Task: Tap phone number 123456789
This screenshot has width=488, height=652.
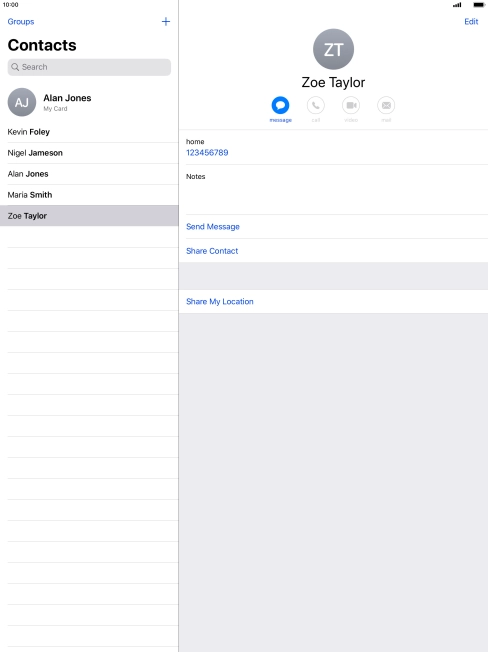Action: point(207,153)
